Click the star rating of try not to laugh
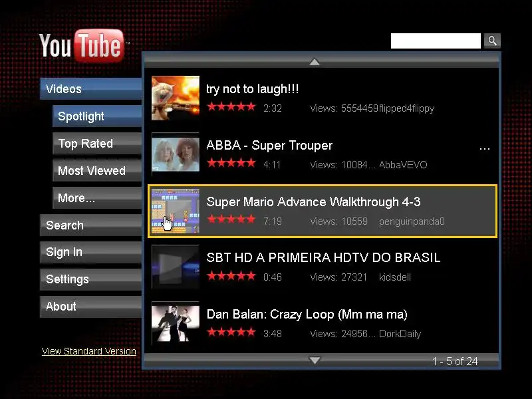532x399 pixels. pyautogui.click(x=231, y=107)
